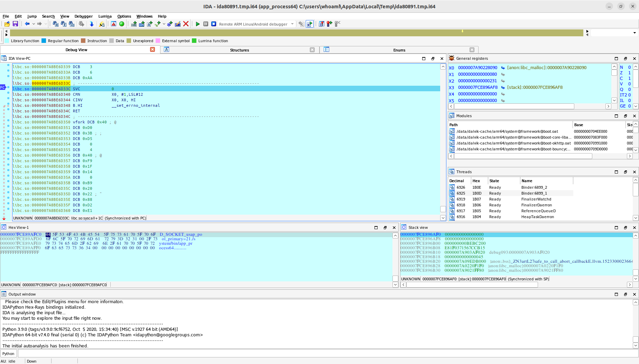Screen dimensions: 639x364
Task: Click the binoculars search-for-text icon
Action: pyautogui.click(x=64, y=24)
